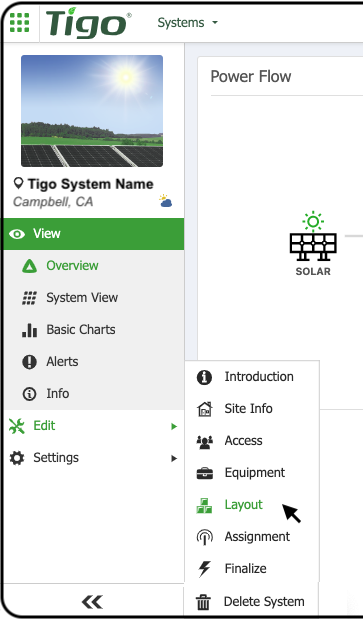The height and width of the screenshot is (619, 363).
Task: Click the Edit wrench and screwdriver icon
Action: [x=17, y=426]
